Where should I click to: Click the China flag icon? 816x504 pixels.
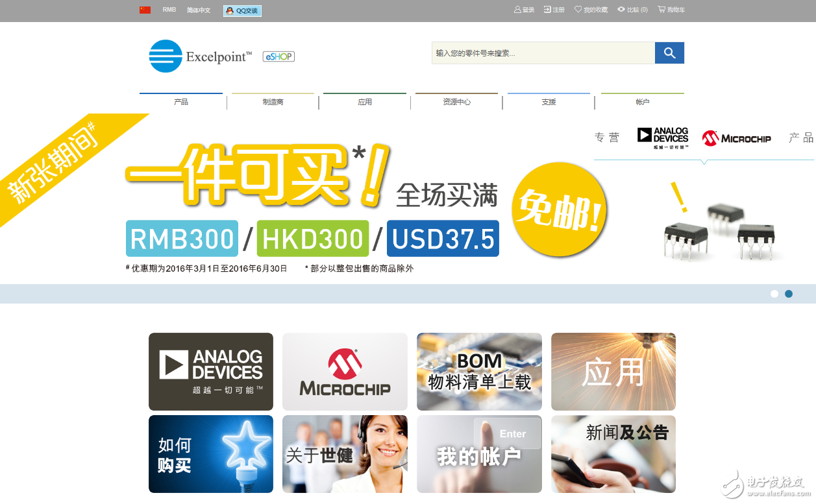pyautogui.click(x=145, y=10)
